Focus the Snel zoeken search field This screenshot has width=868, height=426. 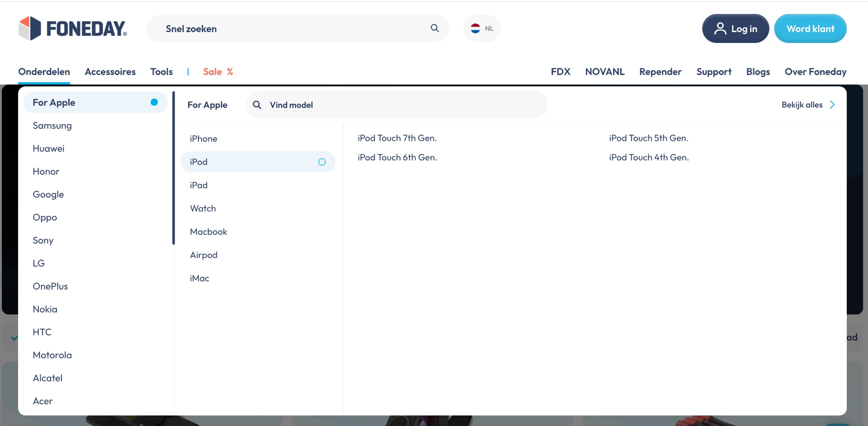point(297,28)
